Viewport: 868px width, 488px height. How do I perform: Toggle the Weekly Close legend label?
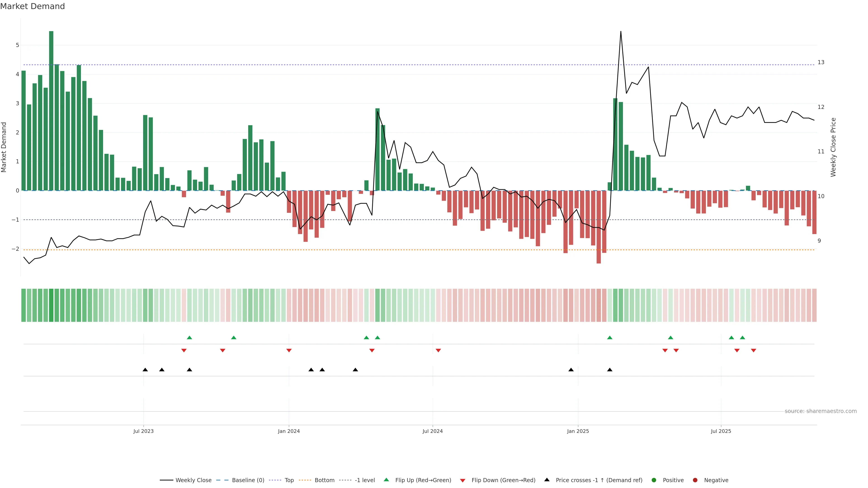(193, 480)
